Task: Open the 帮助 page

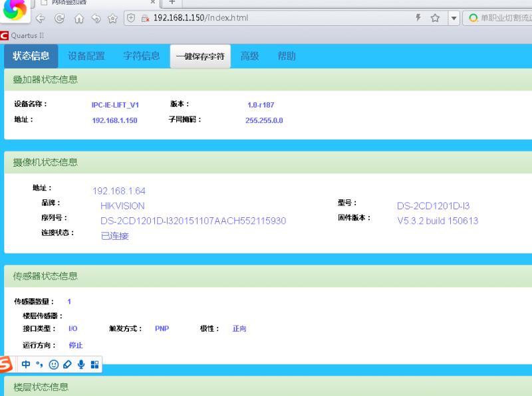Action: 286,56
